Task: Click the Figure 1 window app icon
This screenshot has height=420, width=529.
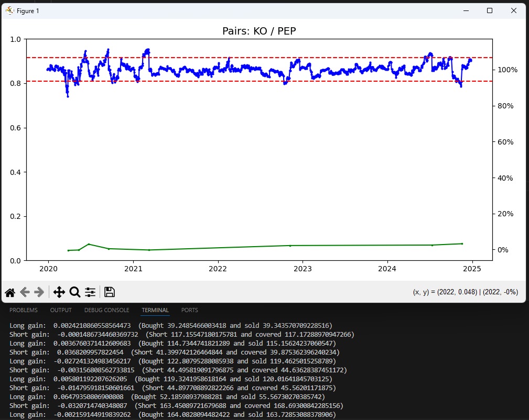Action: coord(9,10)
